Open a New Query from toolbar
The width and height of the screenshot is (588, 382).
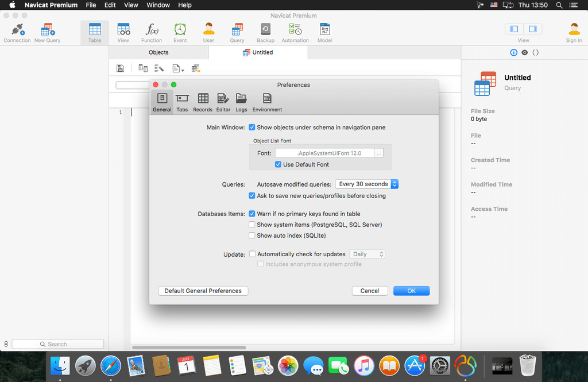pyautogui.click(x=47, y=32)
